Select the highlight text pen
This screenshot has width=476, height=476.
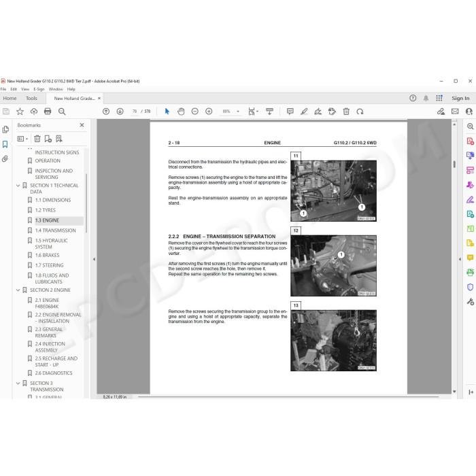[304, 112]
